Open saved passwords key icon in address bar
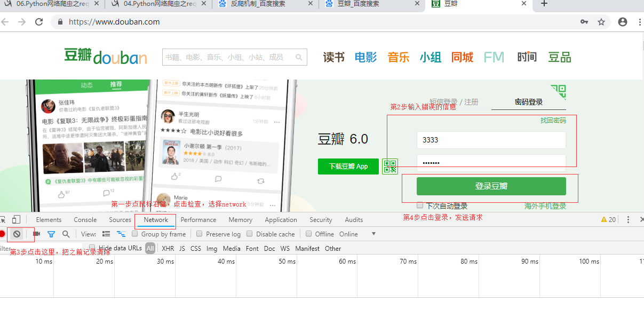The image size is (644, 333). pos(584,22)
